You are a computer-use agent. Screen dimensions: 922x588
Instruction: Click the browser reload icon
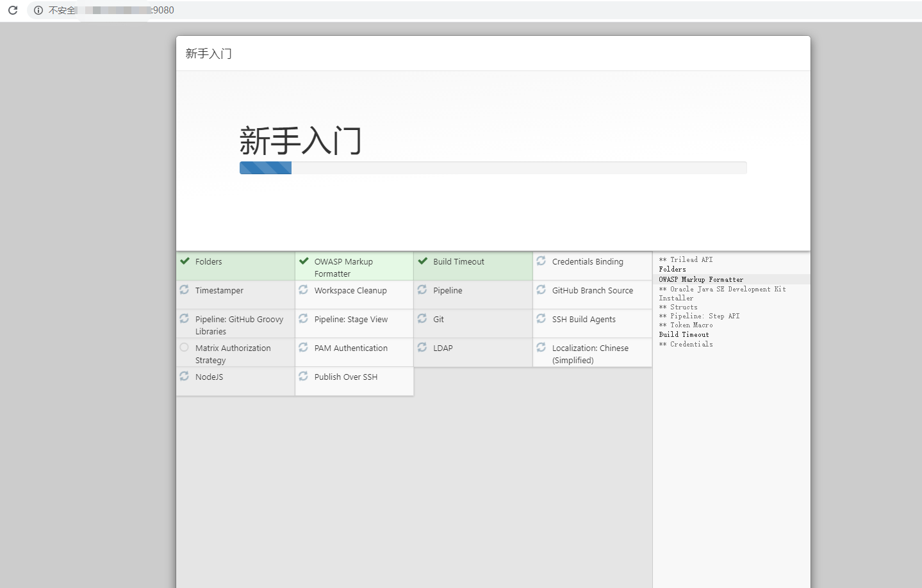13,10
